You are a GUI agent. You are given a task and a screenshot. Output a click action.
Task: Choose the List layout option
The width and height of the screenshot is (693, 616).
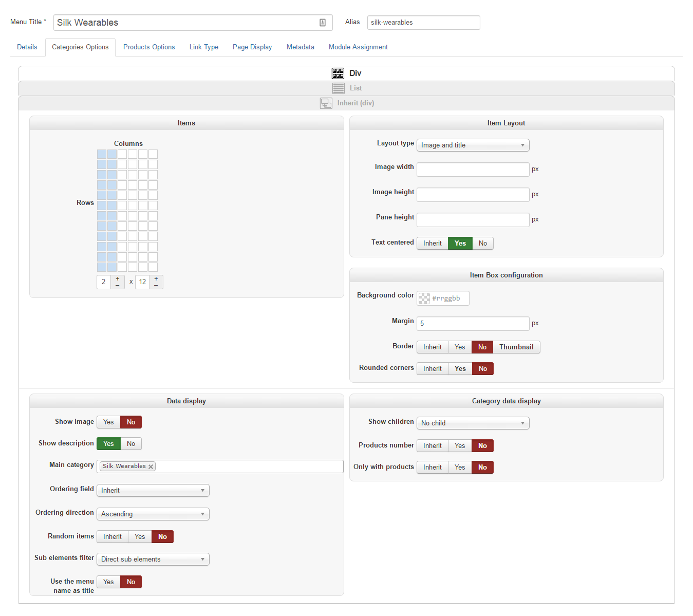pyautogui.click(x=346, y=88)
